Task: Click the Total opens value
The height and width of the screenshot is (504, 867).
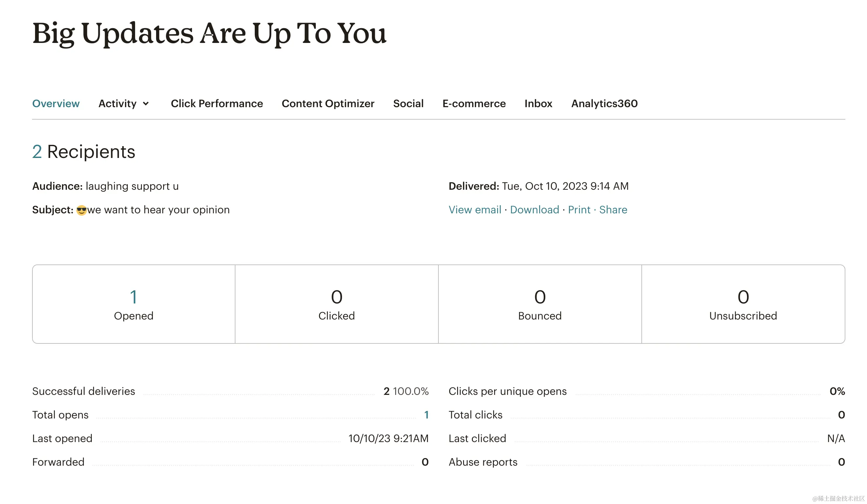Action: tap(426, 415)
